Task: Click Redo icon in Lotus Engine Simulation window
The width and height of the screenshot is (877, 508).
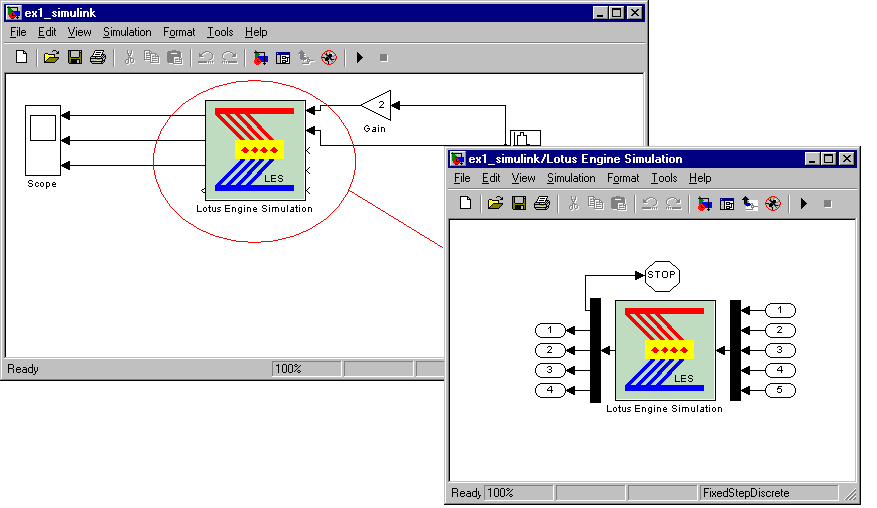Action: pos(673,203)
